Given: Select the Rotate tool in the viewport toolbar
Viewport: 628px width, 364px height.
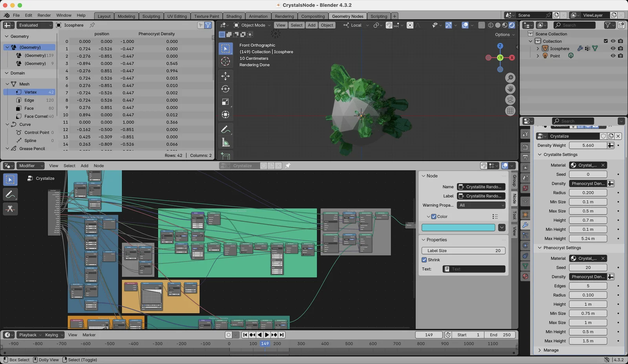Looking at the screenshot, I should click(225, 89).
